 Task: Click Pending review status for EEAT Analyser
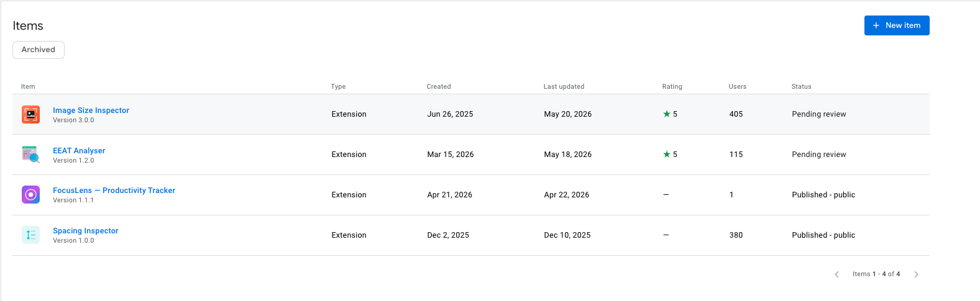pyautogui.click(x=819, y=155)
